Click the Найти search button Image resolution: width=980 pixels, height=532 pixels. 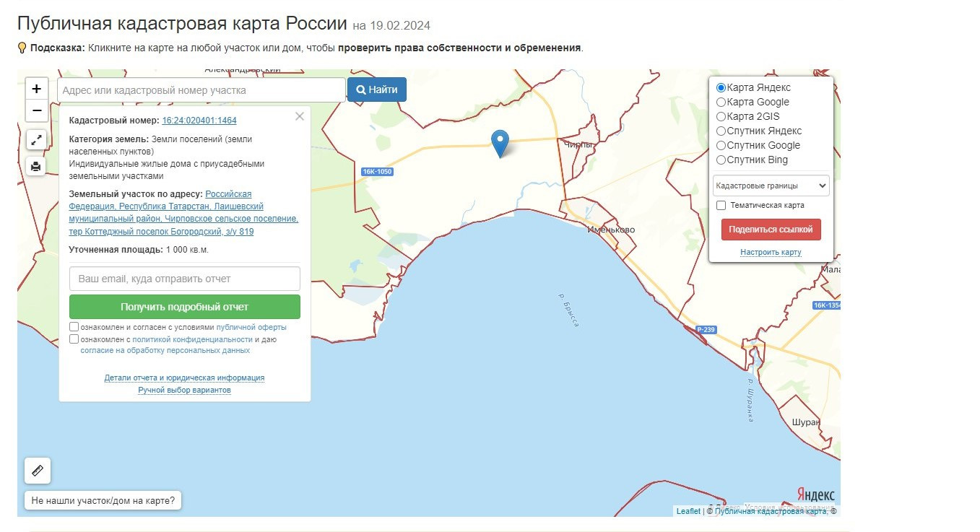point(377,90)
